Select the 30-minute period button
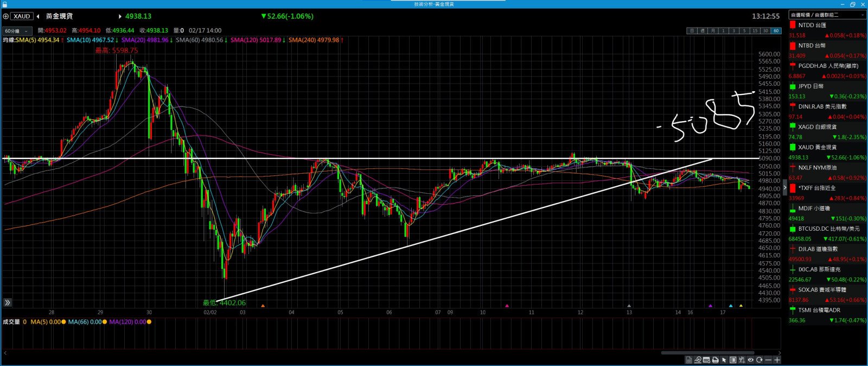This screenshot has height=366, width=868. pyautogui.click(x=765, y=31)
